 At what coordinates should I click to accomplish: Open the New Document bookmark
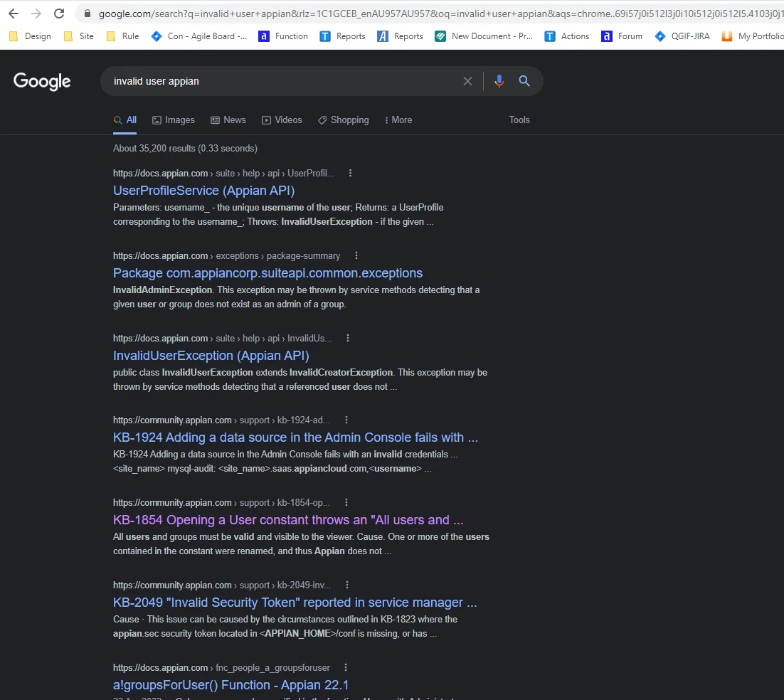click(x=484, y=36)
